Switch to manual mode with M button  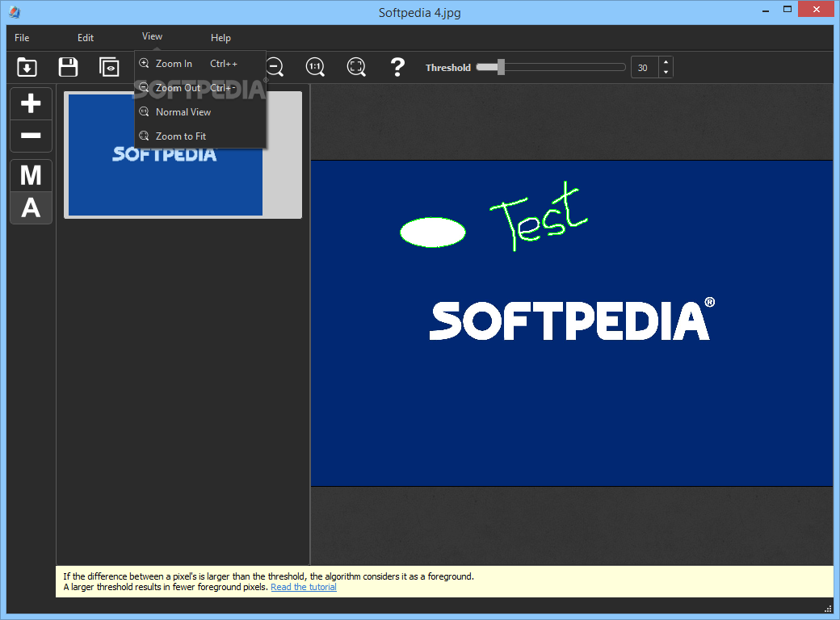31,176
